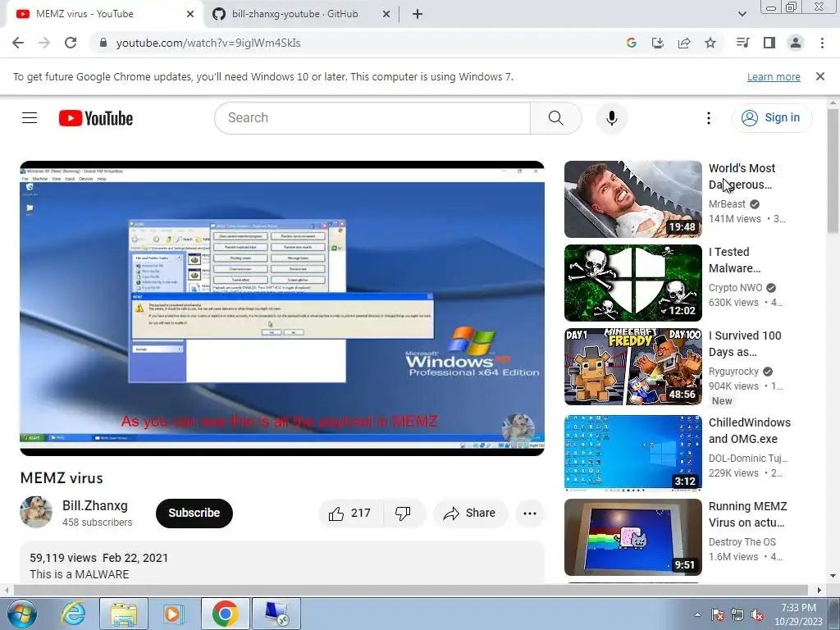Expand the description 'This is a MALWARE'
The image size is (840, 630).
[80, 574]
